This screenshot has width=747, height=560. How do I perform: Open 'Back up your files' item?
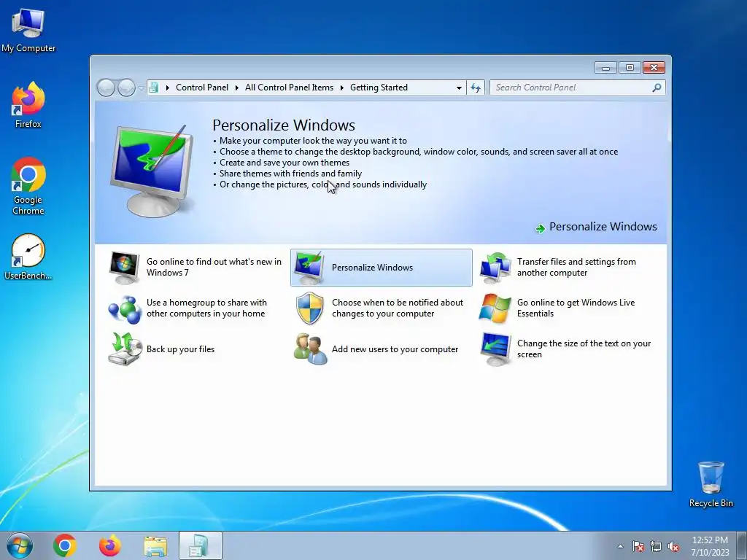click(181, 349)
